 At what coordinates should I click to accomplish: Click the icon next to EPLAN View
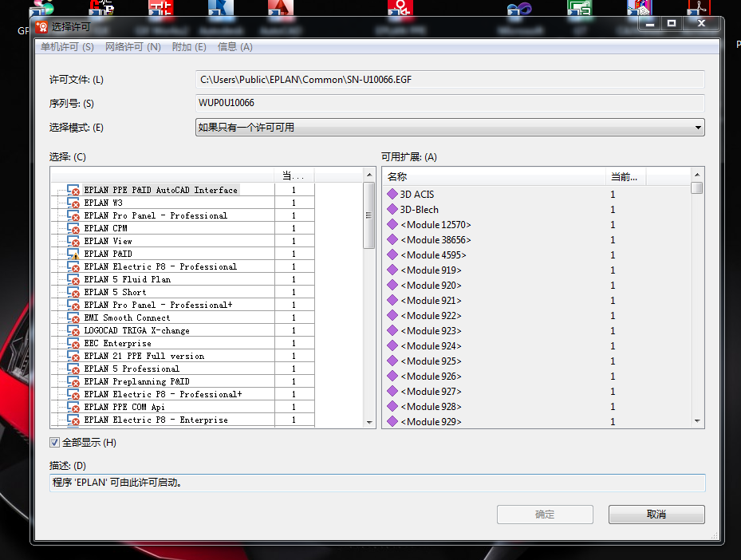pyautogui.click(x=73, y=241)
